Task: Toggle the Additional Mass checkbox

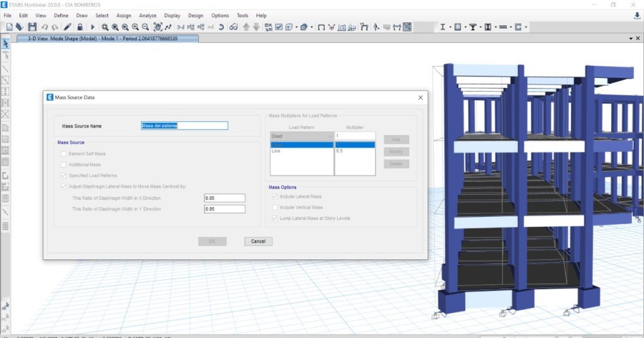Action: [x=64, y=165]
